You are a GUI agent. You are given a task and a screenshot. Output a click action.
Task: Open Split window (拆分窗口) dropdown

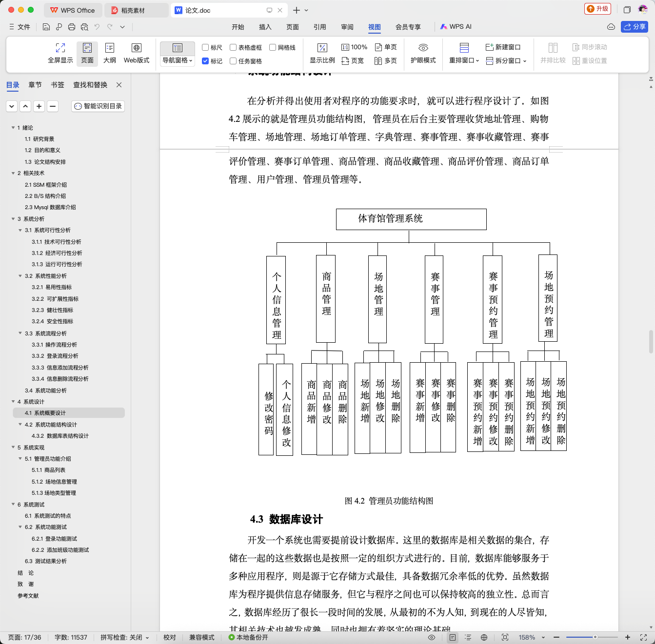(507, 61)
